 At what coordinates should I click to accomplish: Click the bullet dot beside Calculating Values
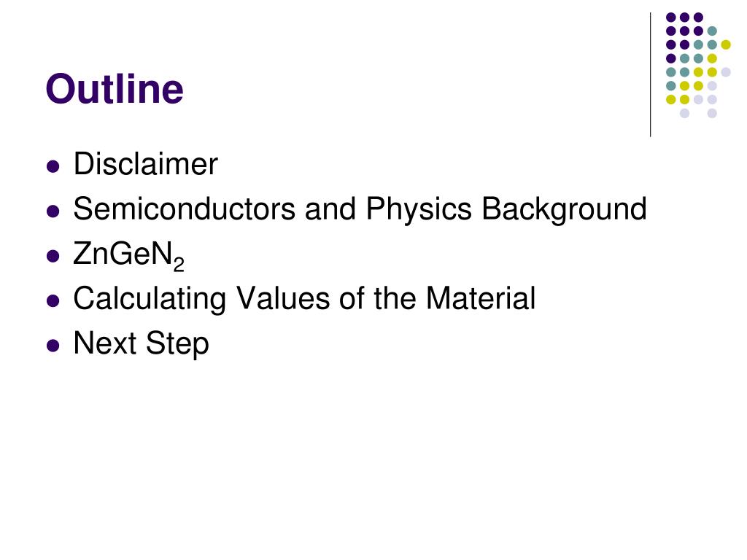pyautogui.click(x=53, y=301)
